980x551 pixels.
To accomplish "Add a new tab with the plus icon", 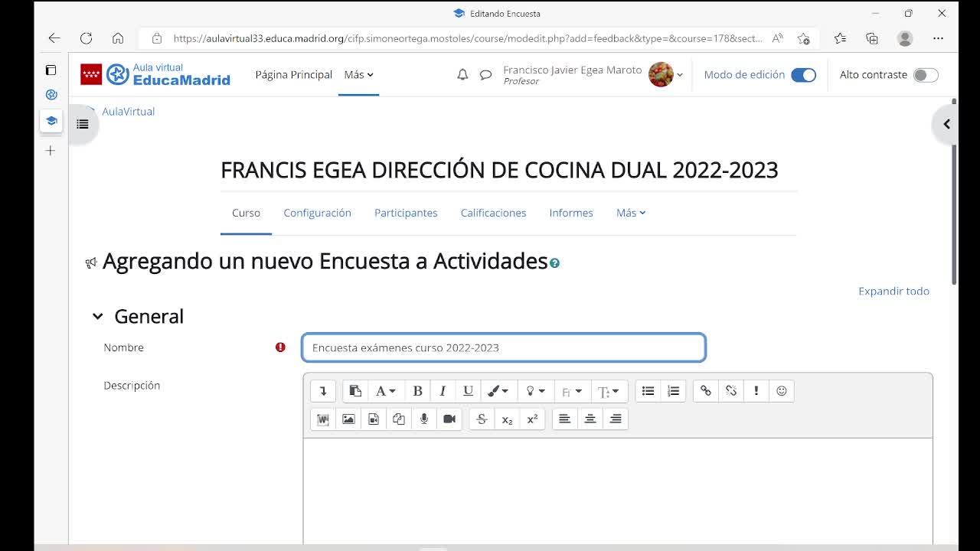I will click(x=51, y=151).
